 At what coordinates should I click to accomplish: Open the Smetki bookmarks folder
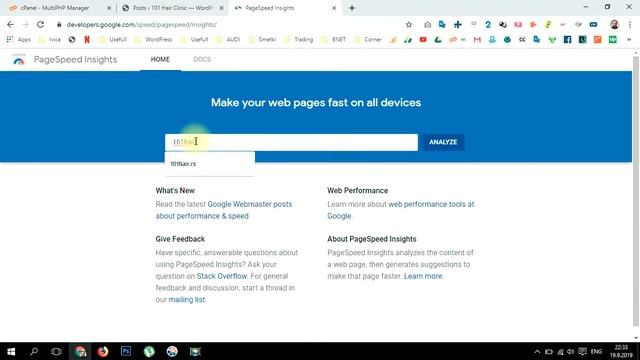[x=262, y=40]
